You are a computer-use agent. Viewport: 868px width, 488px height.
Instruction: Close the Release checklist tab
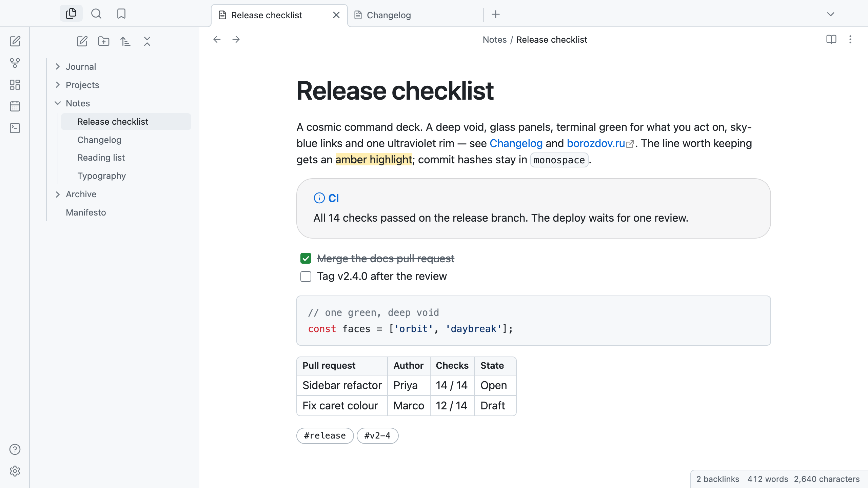coord(336,15)
